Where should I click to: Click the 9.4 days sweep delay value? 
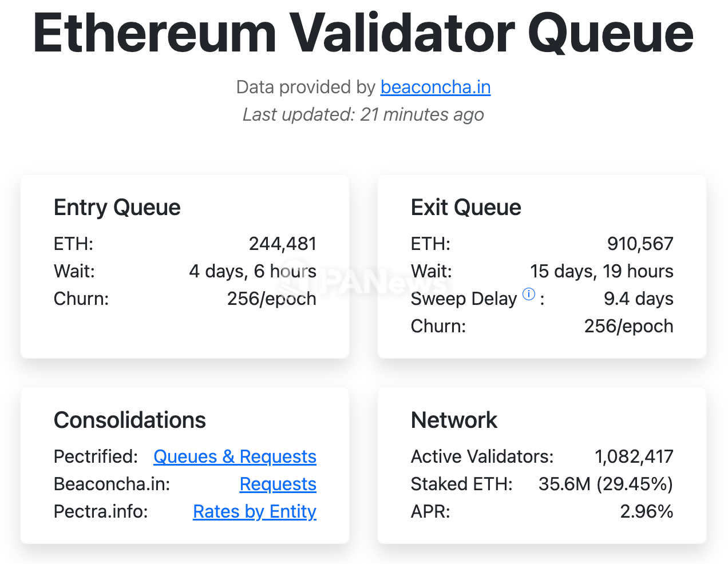638,299
